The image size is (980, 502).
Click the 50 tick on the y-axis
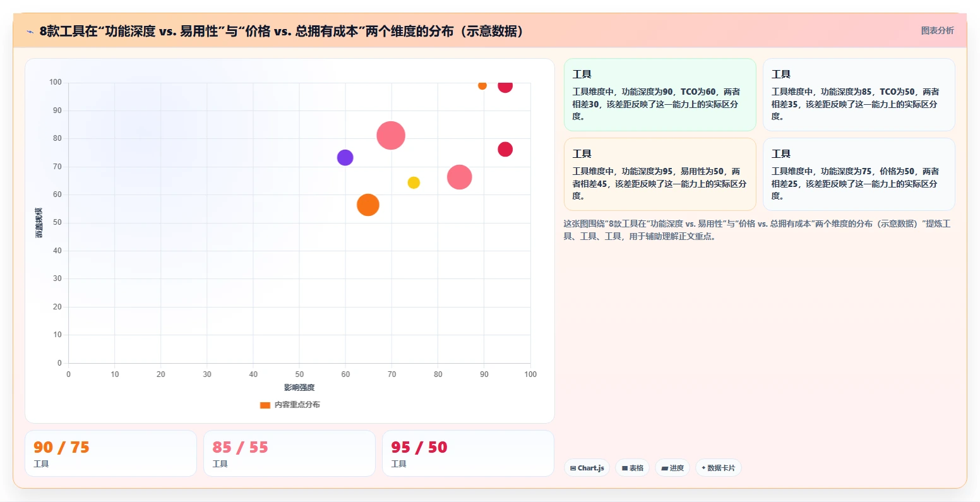pyautogui.click(x=57, y=223)
